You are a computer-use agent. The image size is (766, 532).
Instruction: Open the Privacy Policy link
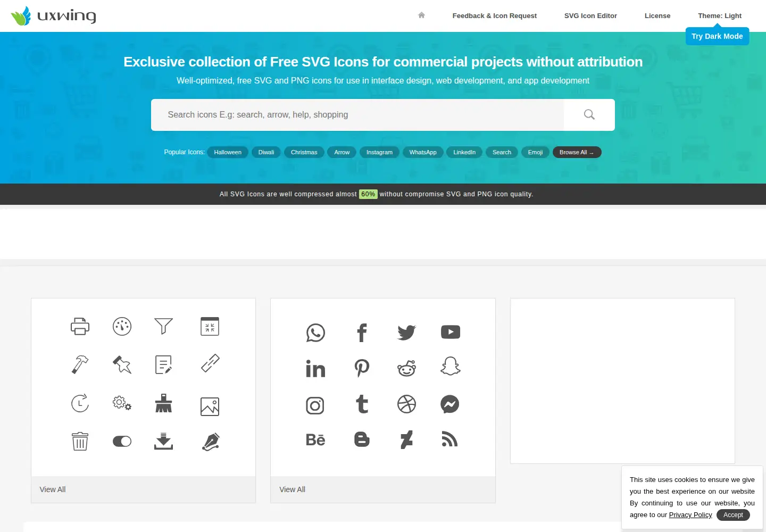690,515
